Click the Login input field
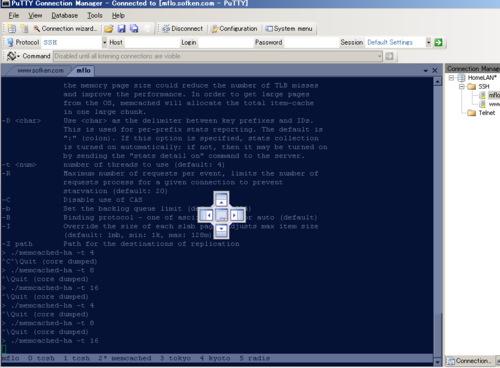 (225, 42)
